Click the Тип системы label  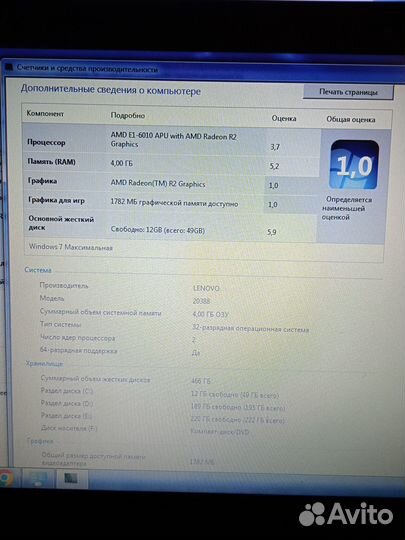click(x=61, y=324)
